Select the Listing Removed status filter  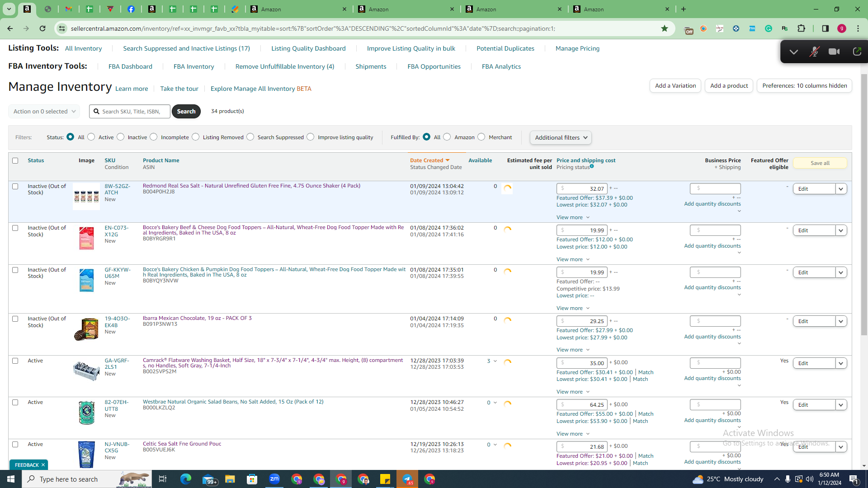point(196,137)
